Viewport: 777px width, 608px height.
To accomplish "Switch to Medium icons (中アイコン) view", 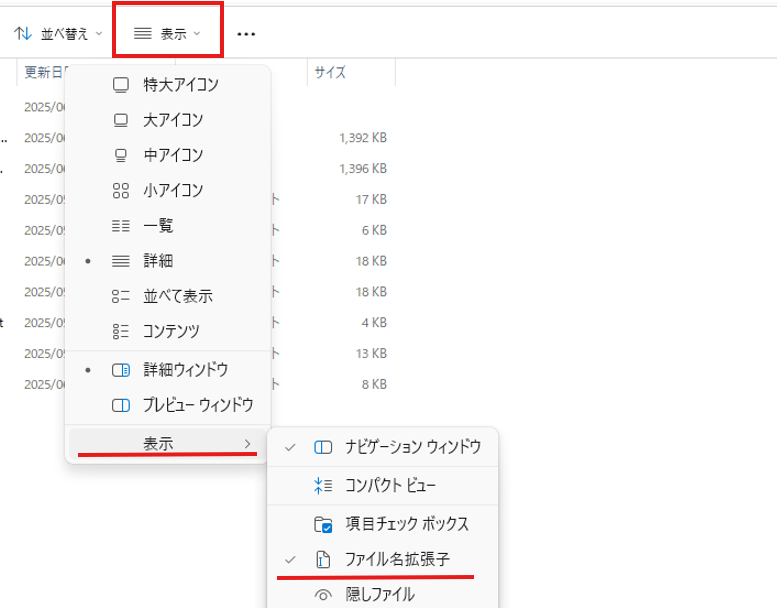I will click(121, 155).
